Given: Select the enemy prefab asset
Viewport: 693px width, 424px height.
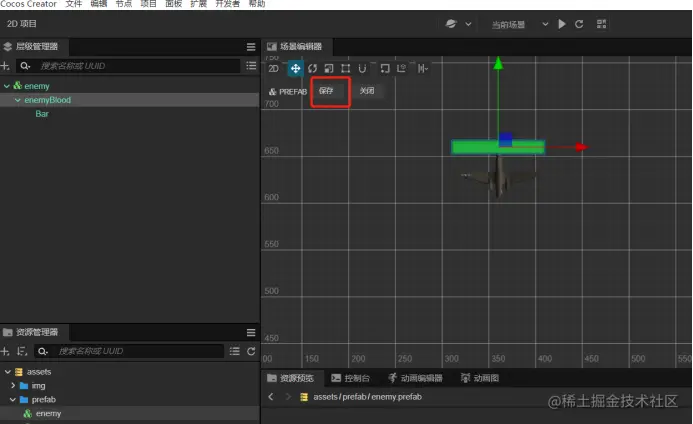Looking at the screenshot, I should (129, 413).
